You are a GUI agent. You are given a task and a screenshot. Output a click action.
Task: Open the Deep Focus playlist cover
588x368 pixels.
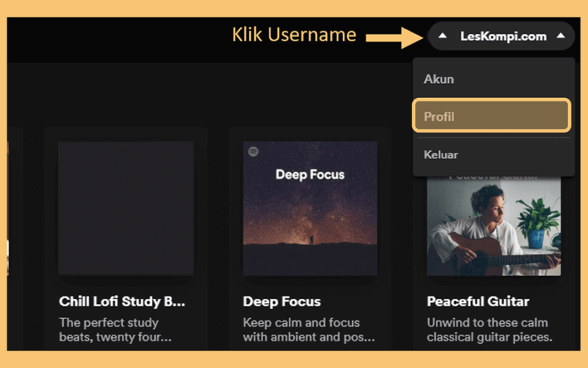(310, 208)
